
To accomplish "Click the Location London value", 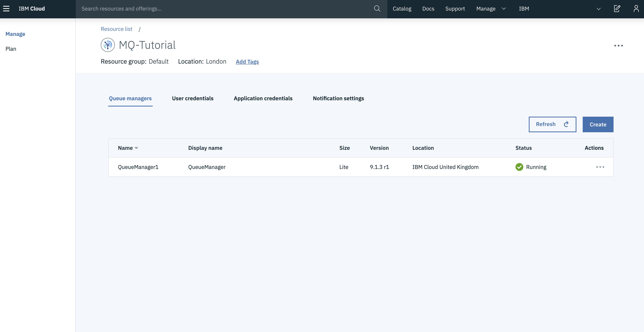I will [x=216, y=61].
